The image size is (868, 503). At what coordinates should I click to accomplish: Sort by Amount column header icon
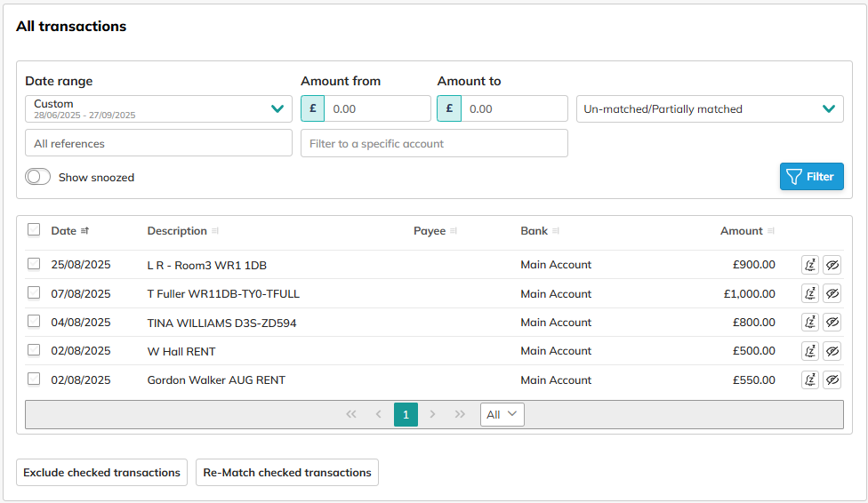click(x=771, y=231)
